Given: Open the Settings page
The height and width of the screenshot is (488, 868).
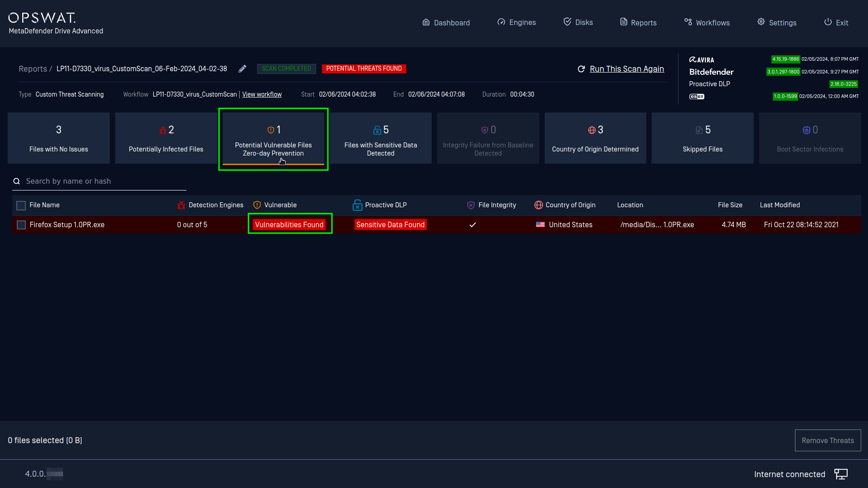Looking at the screenshot, I should point(777,23).
